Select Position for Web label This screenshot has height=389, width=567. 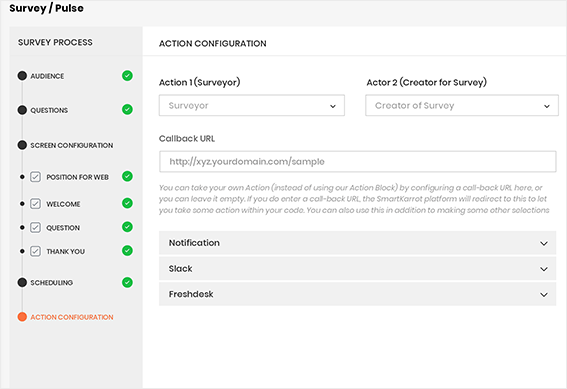[77, 177]
